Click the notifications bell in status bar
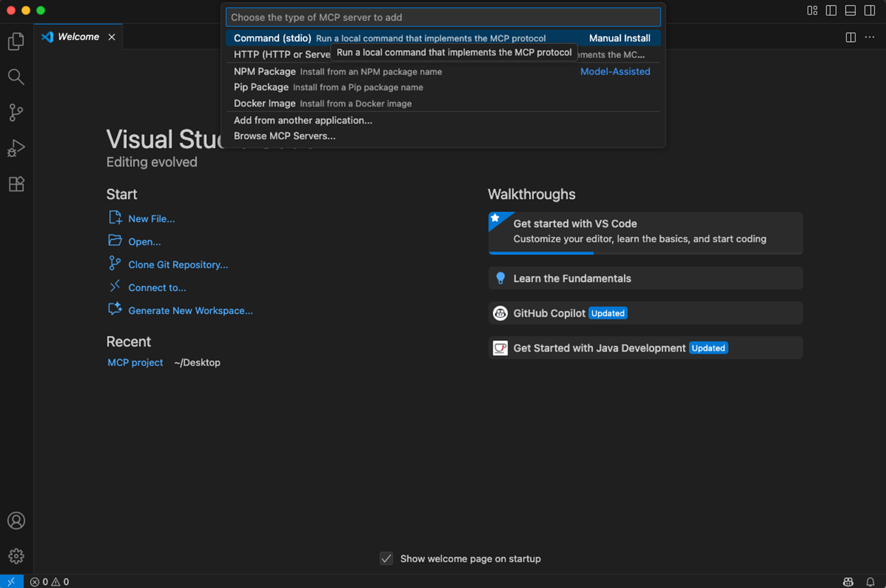This screenshot has width=886, height=588. pos(870,581)
